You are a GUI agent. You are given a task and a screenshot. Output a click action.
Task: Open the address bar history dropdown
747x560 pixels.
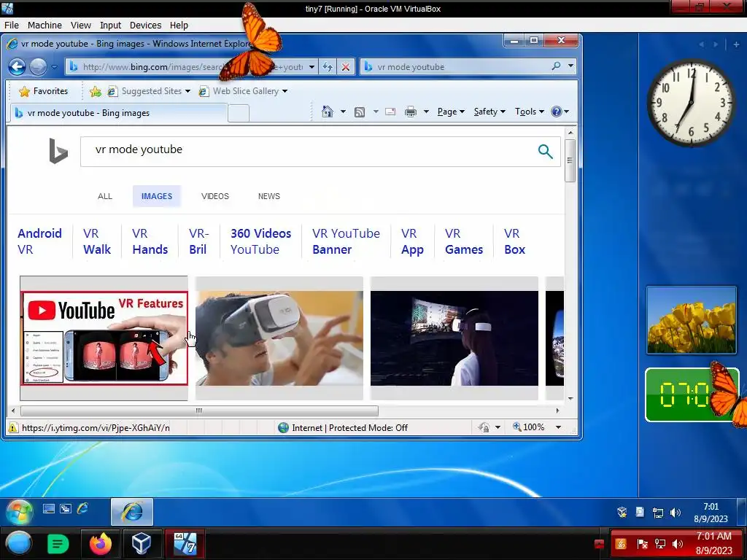pos(311,66)
